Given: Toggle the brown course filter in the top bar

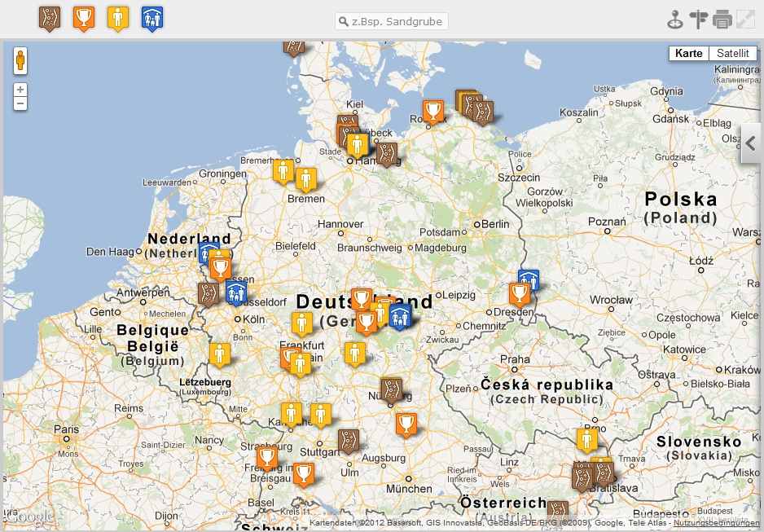Looking at the screenshot, I should click(50, 19).
